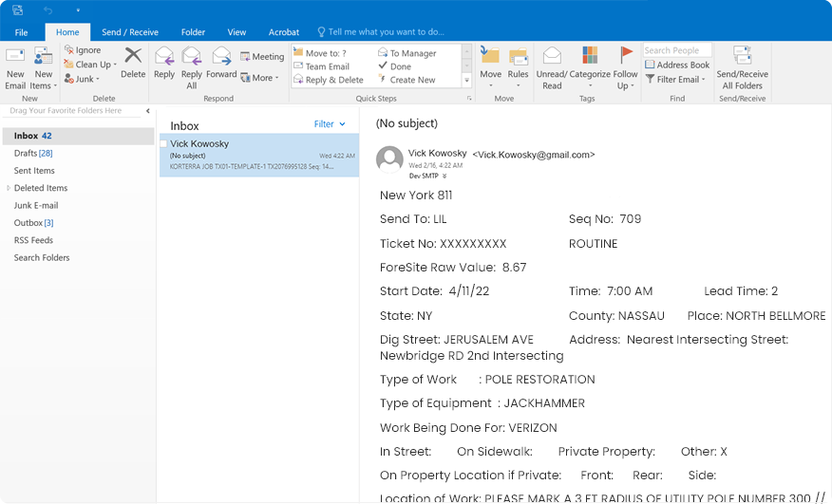Click the Inbox heading in message list
The width and height of the screenshot is (832, 504).
tap(184, 126)
